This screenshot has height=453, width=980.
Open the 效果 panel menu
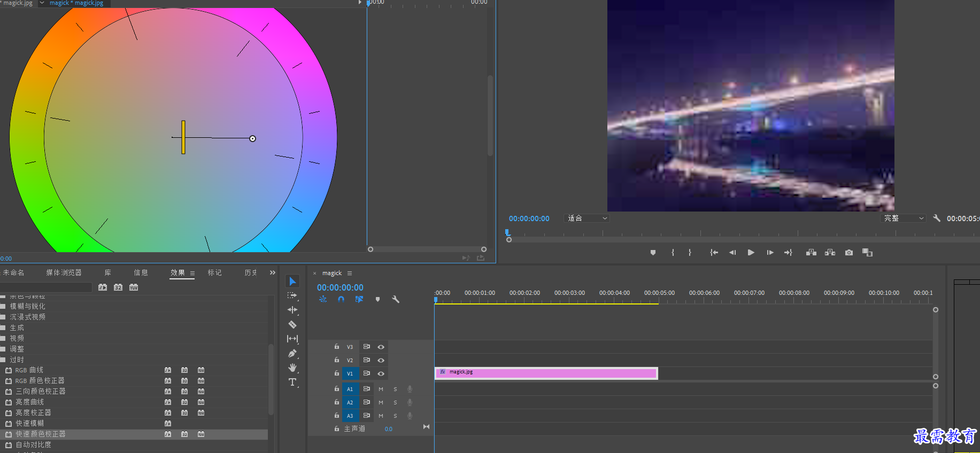(x=192, y=273)
